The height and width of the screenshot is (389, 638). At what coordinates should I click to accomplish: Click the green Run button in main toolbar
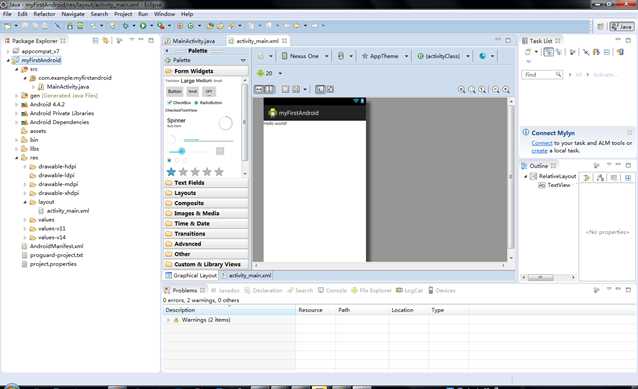(x=143, y=26)
